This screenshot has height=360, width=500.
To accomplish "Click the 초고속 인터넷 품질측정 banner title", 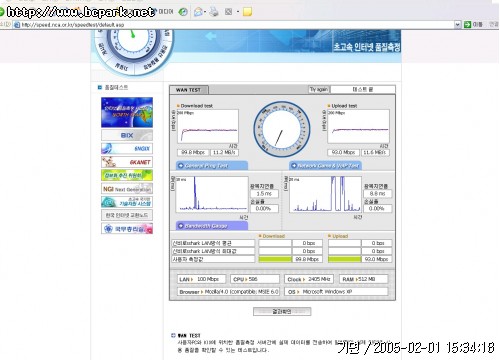I will click(x=367, y=47).
